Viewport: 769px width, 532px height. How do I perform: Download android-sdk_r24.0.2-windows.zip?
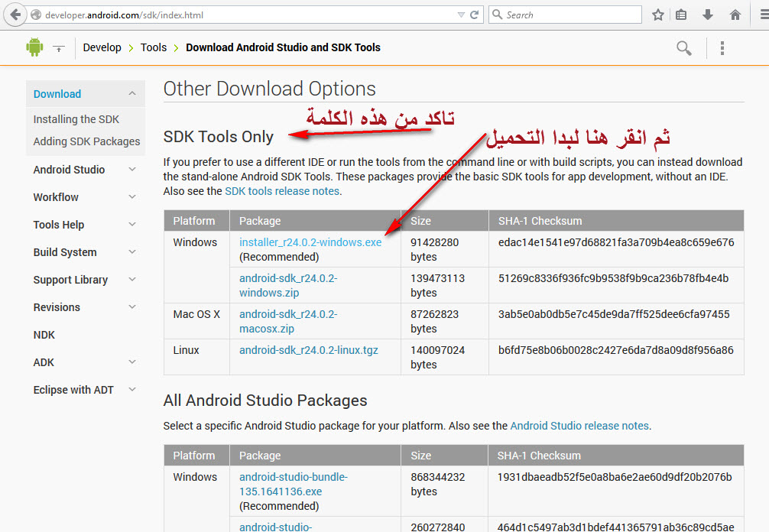[x=288, y=285]
